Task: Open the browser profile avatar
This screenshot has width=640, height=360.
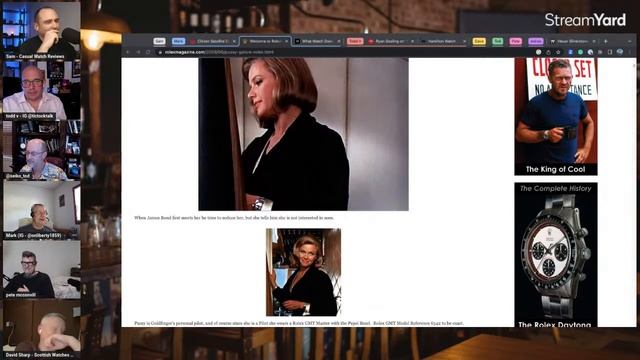Action: click(620, 52)
